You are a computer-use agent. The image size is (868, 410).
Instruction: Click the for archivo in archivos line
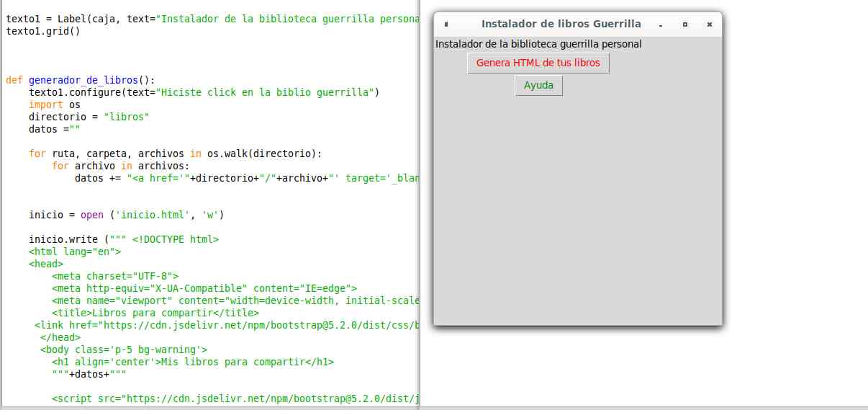121,166
